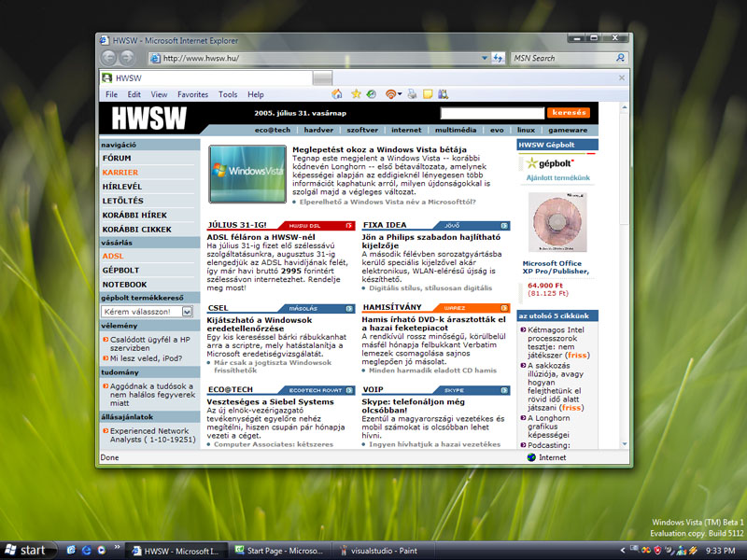The height and width of the screenshot is (560, 747).
Task: Open the View menu
Action: pyautogui.click(x=159, y=94)
